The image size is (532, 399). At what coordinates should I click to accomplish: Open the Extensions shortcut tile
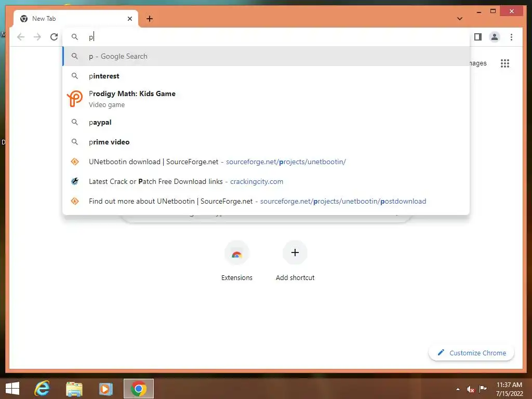coord(237,261)
